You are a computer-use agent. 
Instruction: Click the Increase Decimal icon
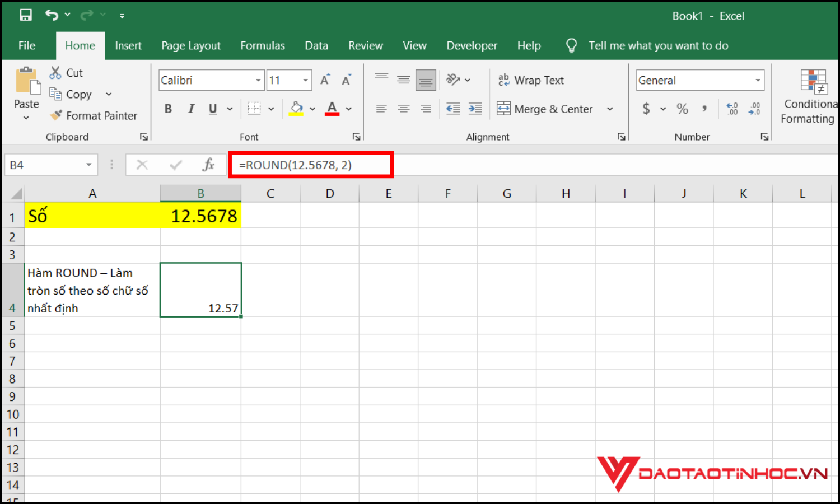[x=732, y=109]
